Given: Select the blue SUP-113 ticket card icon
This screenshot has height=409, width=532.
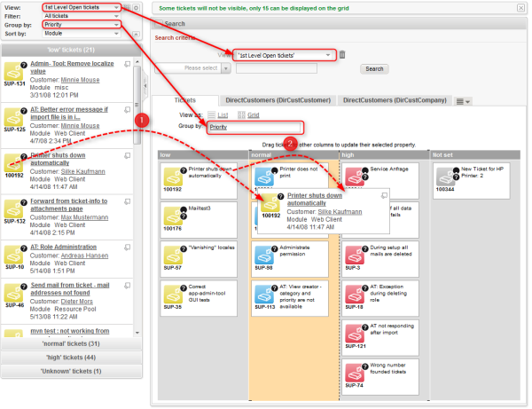Looking at the screenshot, I should [x=264, y=295].
